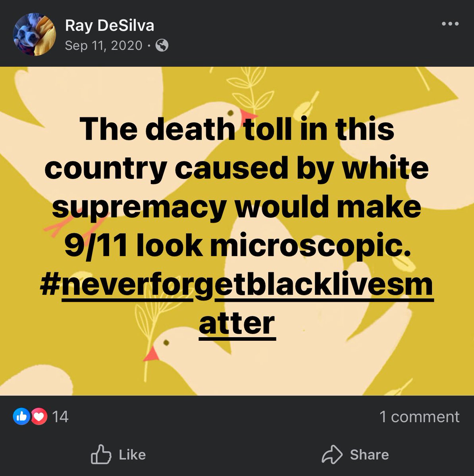474x476 pixels.
Task: Click the Like thumbs-up outline icon
Action: [x=101, y=454]
